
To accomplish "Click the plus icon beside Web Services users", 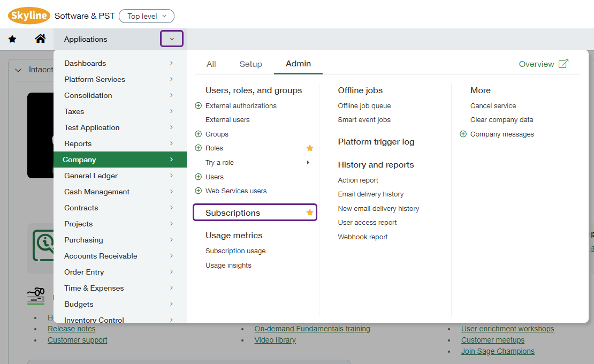I will click(197, 191).
